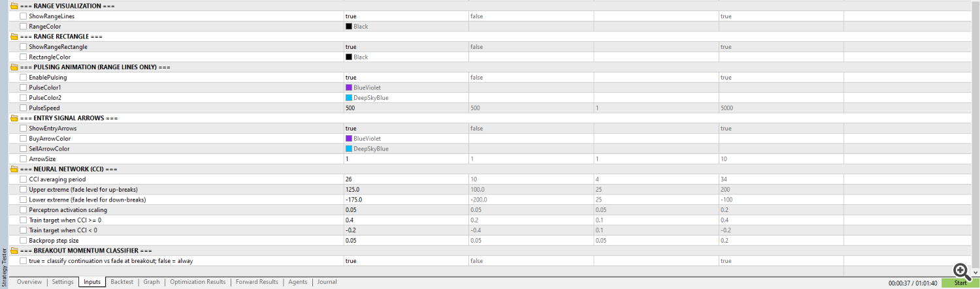Click the PulseSpeed value 500
The height and width of the screenshot is (289, 980).
point(350,108)
